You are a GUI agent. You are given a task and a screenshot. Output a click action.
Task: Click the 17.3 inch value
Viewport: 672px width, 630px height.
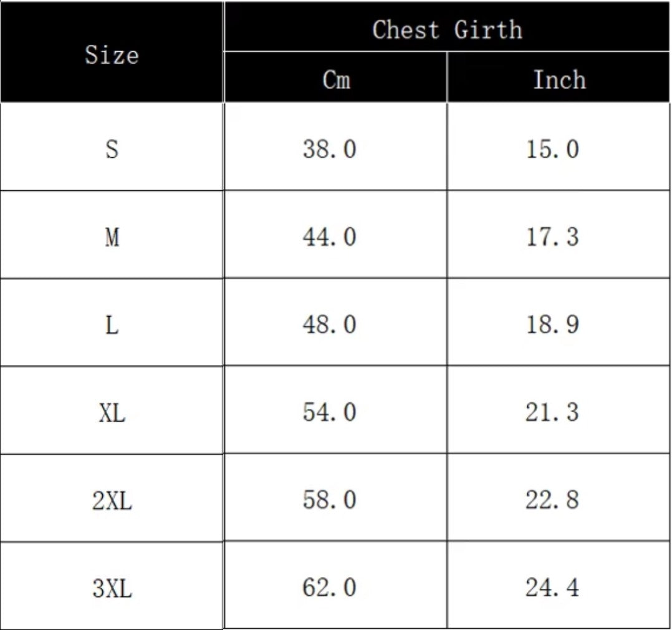coord(552,237)
